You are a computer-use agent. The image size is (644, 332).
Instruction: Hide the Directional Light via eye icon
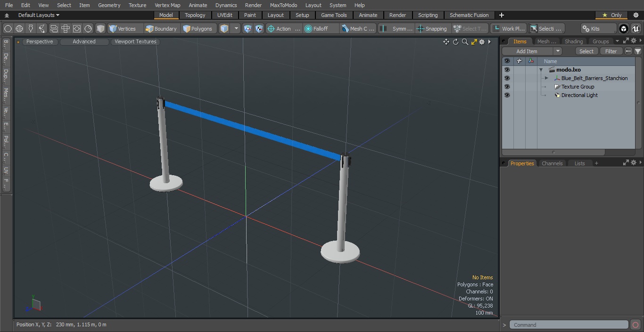click(507, 95)
